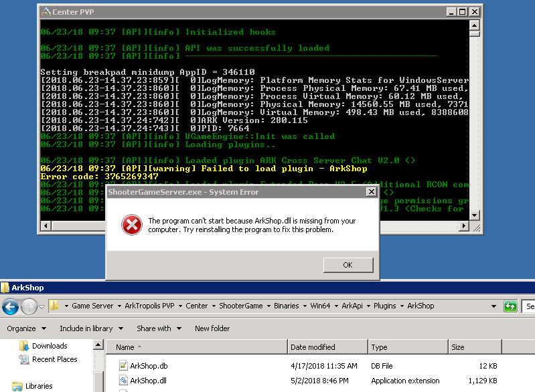Expand the Win64 breadcrumb arrow
The width and height of the screenshot is (535, 392).
pyautogui.click(x=336, y=306)
